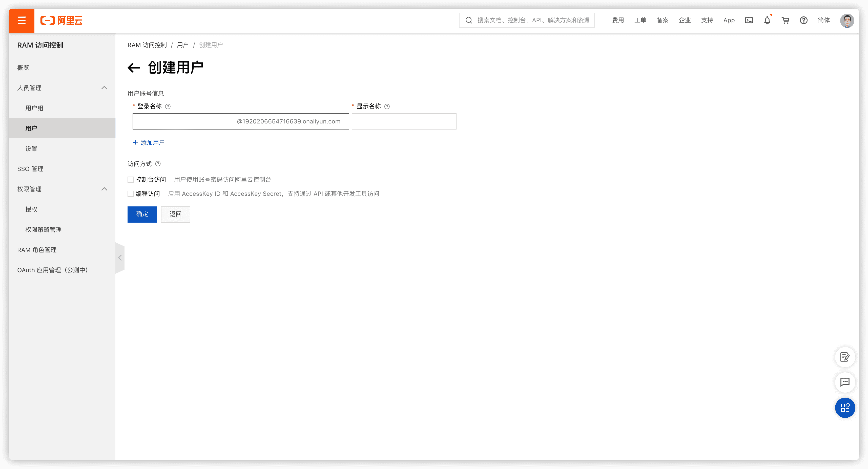Toggle 人员管理 section collapse
This screenshot has height=469, width=868.
pyautogui.click(x=104, y=87)
